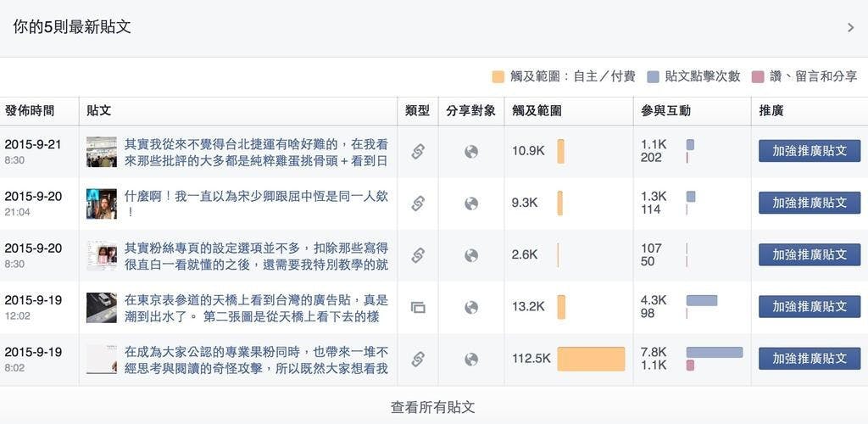The height and width of the screenshot is (424, 868).
Task: Sort by 發佈時間 column header
Action: pos(30,111)
